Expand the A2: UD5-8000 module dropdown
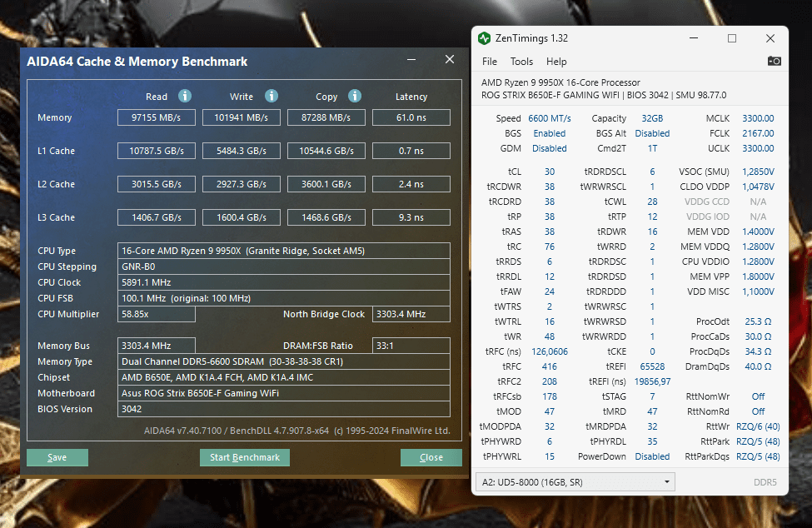Image resolution: width=812 pixels, height=528 pixels. [575, 482]
